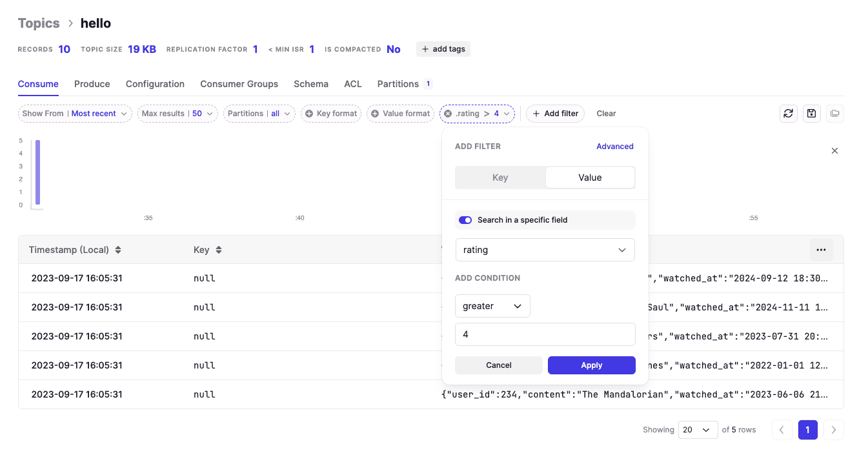Sort by Timestamp column arrows
Viewport: 868px width, 466px height.
118,250
